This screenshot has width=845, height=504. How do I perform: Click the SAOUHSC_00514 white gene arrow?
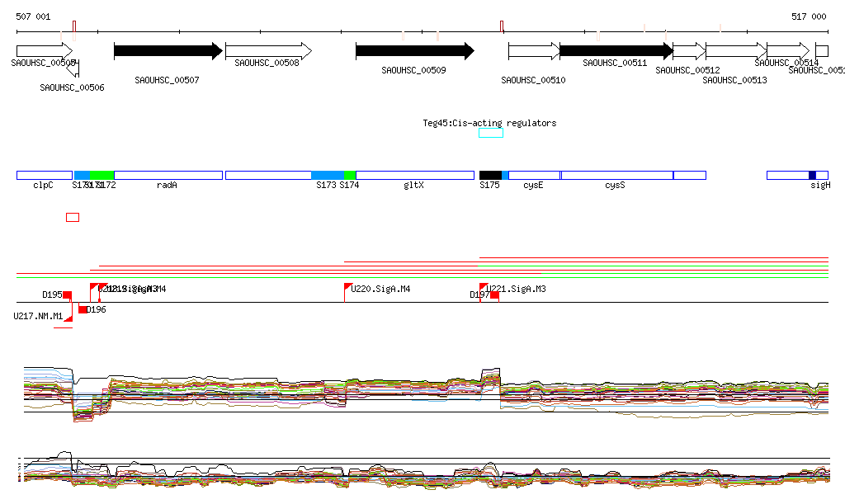[x=788, y=51]
